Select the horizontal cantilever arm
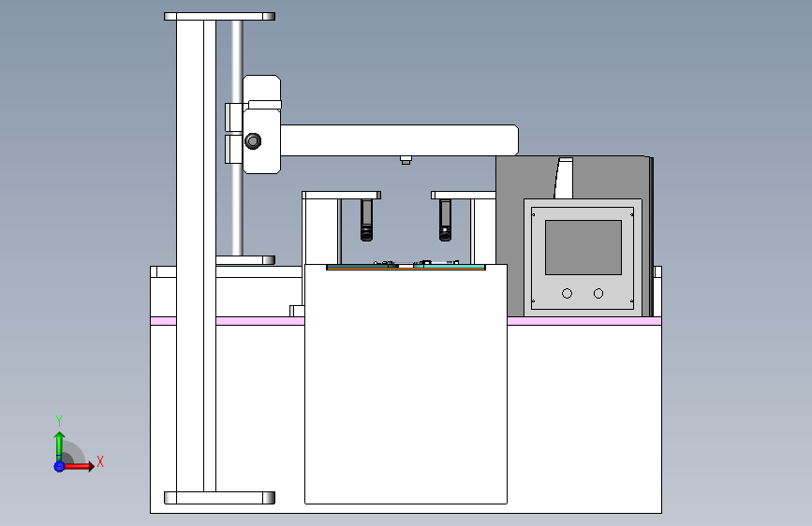812x526 pixels. click(399, 139)
